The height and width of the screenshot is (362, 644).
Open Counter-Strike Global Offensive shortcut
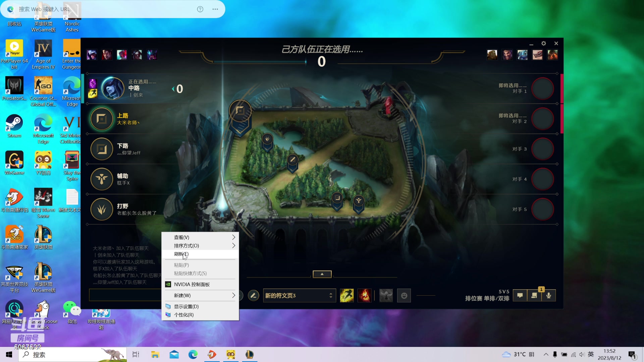tap(43, 92)
